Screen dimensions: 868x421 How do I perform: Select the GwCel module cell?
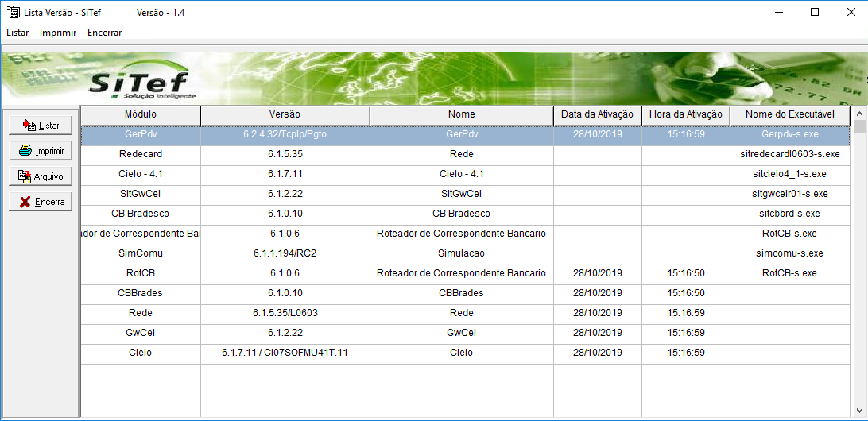(x=141, y=334)
